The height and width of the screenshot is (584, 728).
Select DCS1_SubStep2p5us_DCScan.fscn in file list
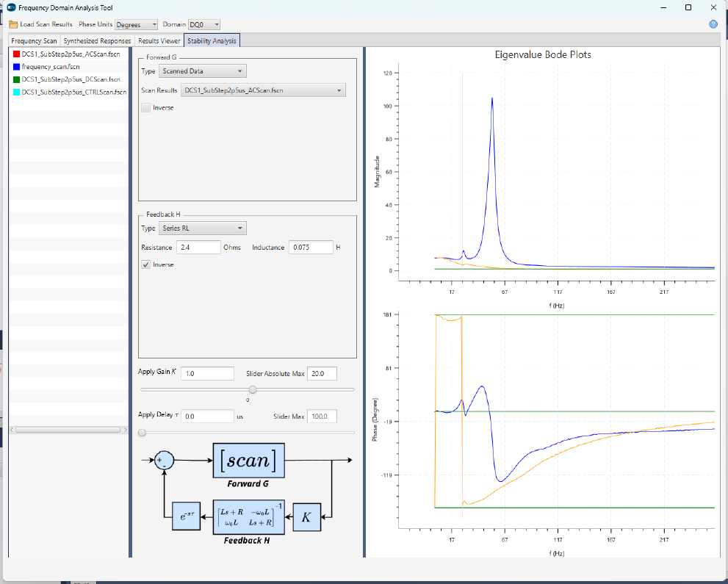[x=69, y=79]
